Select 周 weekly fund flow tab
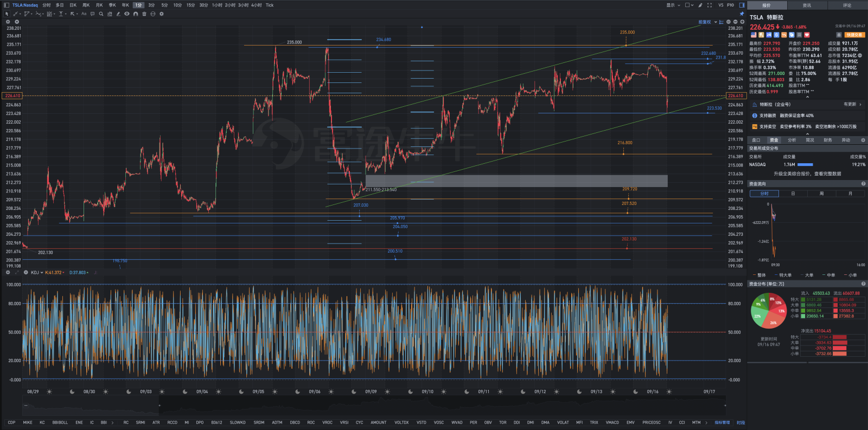 tap(821, 194)
